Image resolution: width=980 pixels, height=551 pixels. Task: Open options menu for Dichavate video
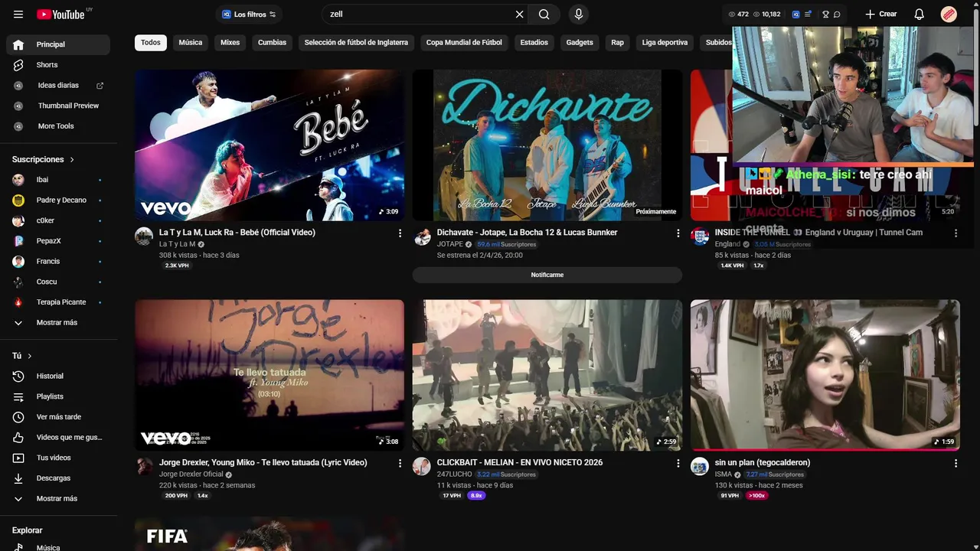click(678, 233)
